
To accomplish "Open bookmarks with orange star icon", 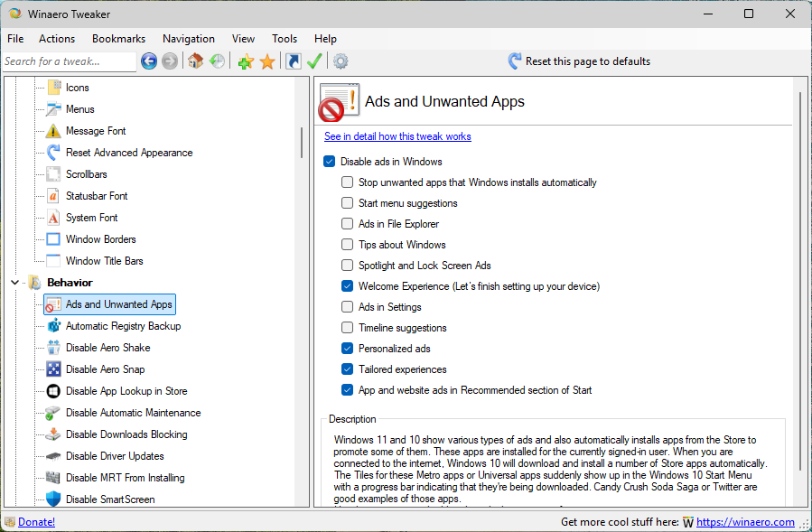I will 267,61.
